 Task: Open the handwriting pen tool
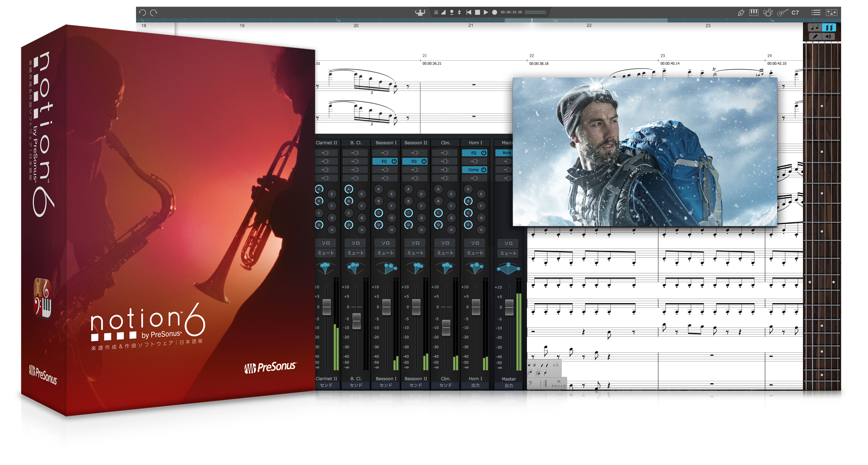[x=741, y=12]
